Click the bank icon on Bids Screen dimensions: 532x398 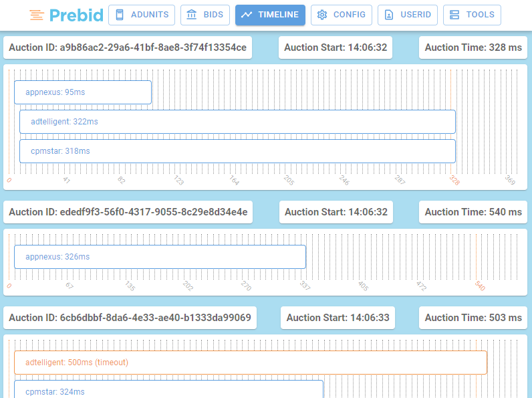click(x=192, y=15)
